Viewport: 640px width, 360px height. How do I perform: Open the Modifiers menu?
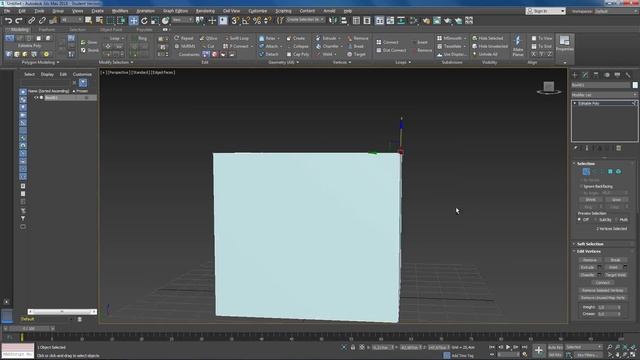click(120, 11)
